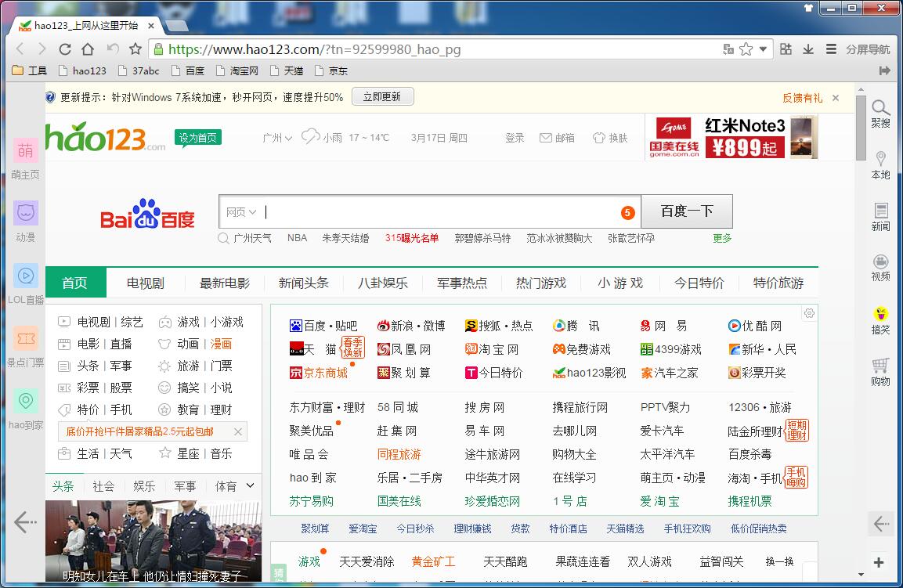The height and width of the screenshot is (588, 903).
Task: Click the translate icon in address bar
Action: tap(728, 49)
